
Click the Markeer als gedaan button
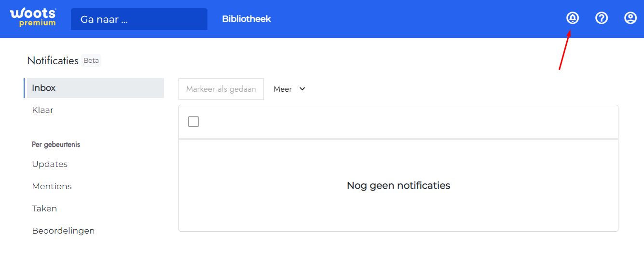tap(221, 89)
